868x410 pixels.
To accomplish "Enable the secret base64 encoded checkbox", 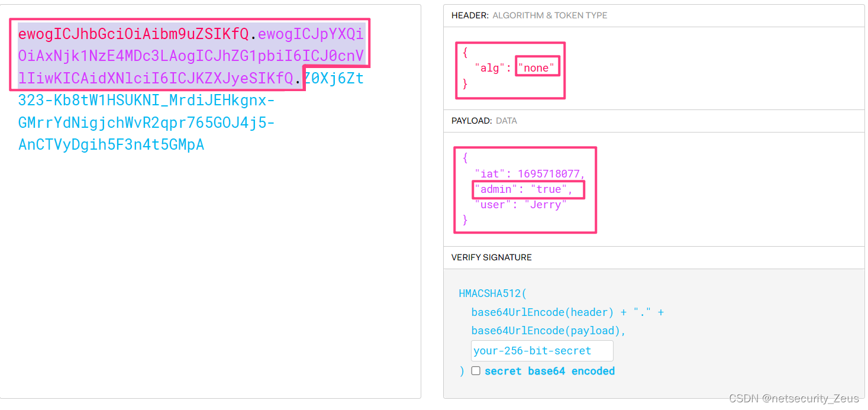I will click(476, 370).
